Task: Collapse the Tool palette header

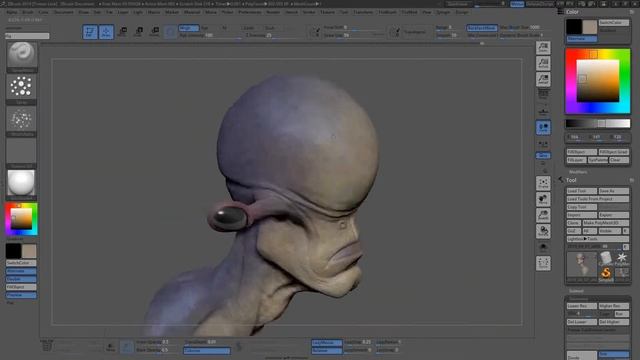Action: pyautogui.click(x=571, y=180)
